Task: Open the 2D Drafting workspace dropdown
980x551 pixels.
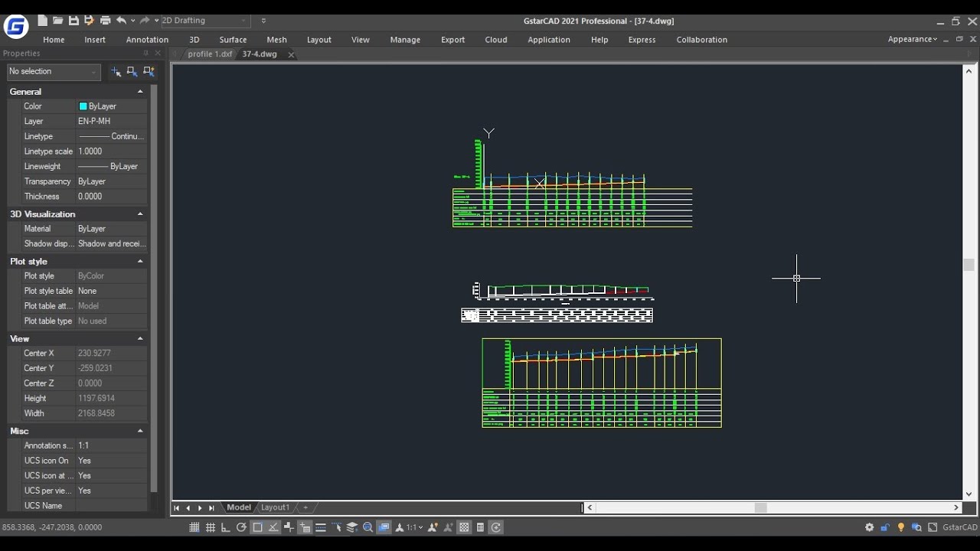Action: (x=205, y=21)
